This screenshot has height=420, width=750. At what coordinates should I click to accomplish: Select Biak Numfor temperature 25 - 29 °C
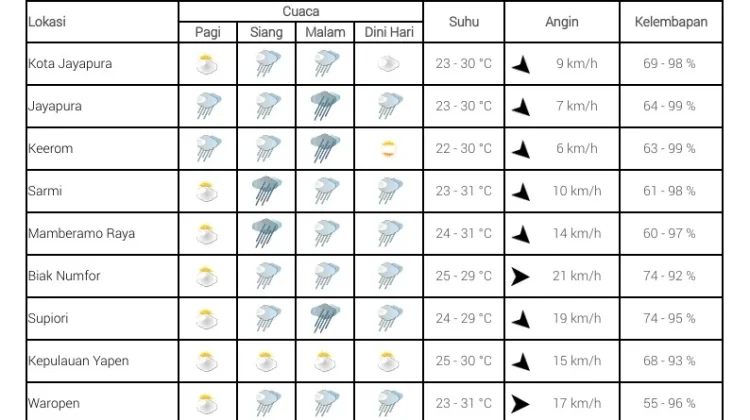(463, 276)
